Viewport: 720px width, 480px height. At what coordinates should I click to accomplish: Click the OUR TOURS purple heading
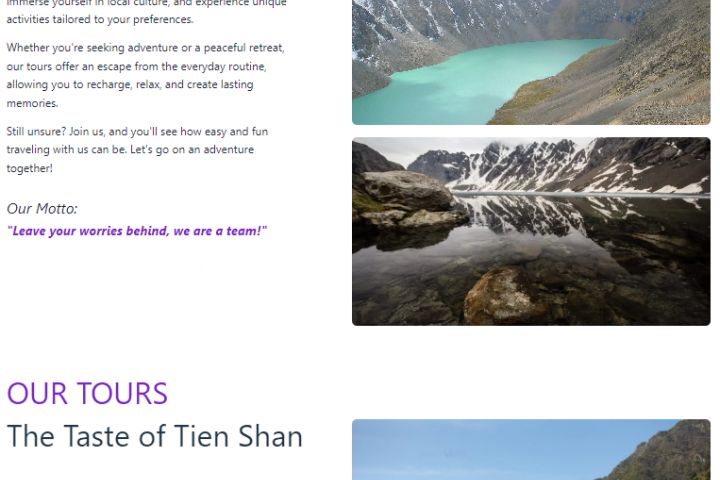point(87,393)
